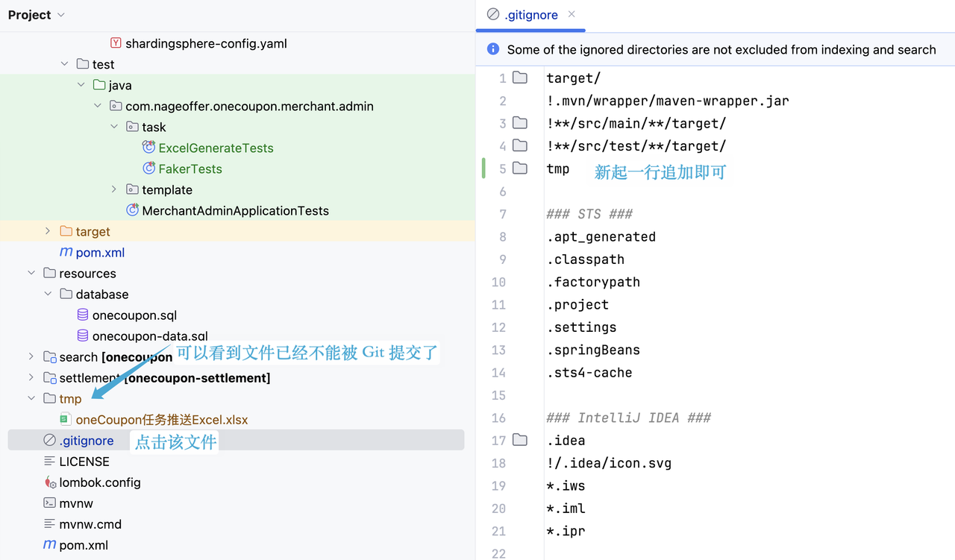Viewport: 955px width, 560px height.
Task: Select FakerTests in project tree
Action: click(190, 169)
